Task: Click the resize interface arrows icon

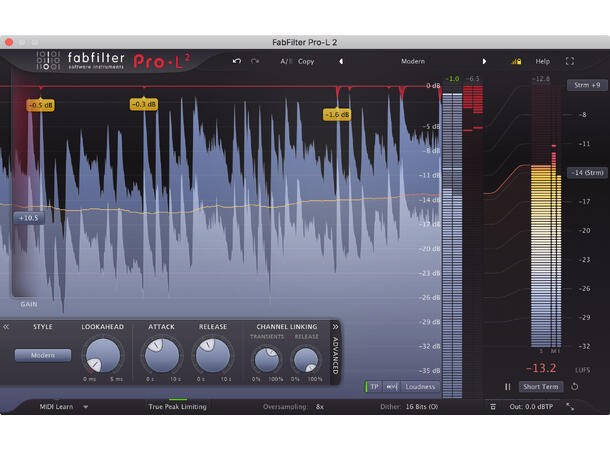Action: coord(570,407)
